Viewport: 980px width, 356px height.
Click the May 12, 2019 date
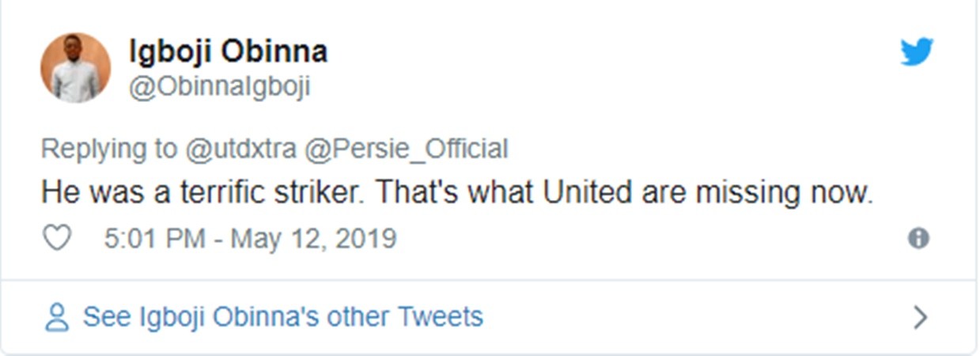(313, 238)
